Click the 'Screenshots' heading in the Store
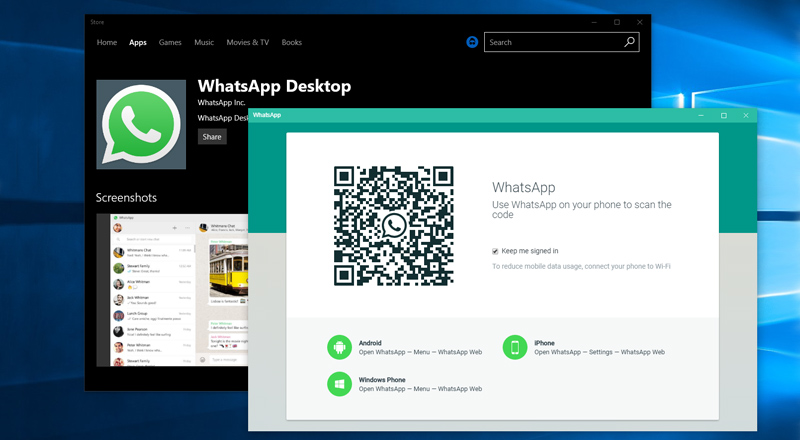This screenshot has width=800, height=440. pos(126,198)
